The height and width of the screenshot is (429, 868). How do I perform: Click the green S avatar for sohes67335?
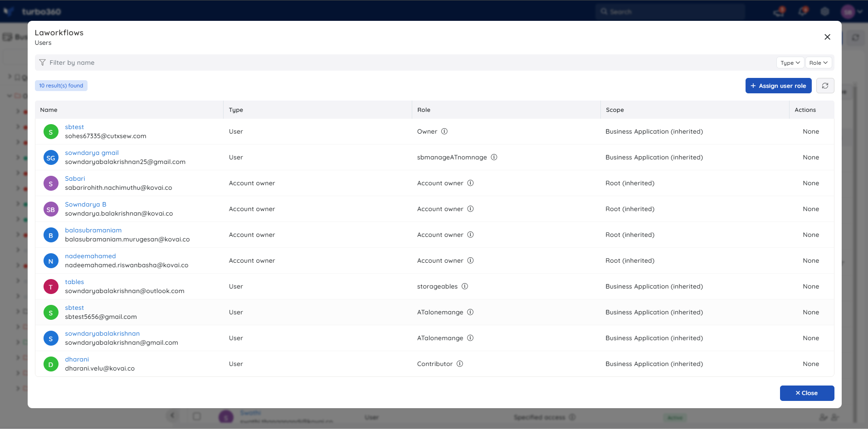tap(51, 132)
